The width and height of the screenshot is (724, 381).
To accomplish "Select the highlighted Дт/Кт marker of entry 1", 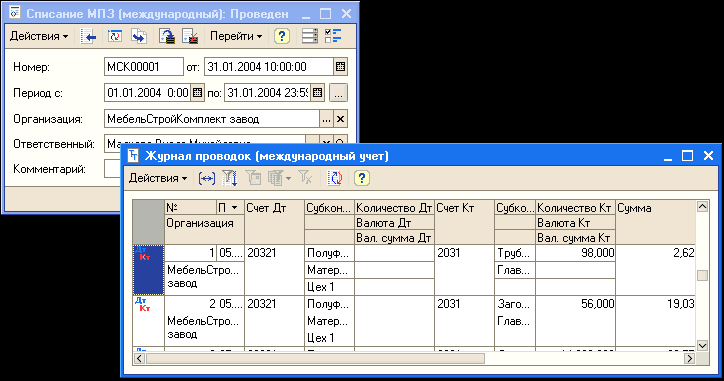I will point(148,270).
